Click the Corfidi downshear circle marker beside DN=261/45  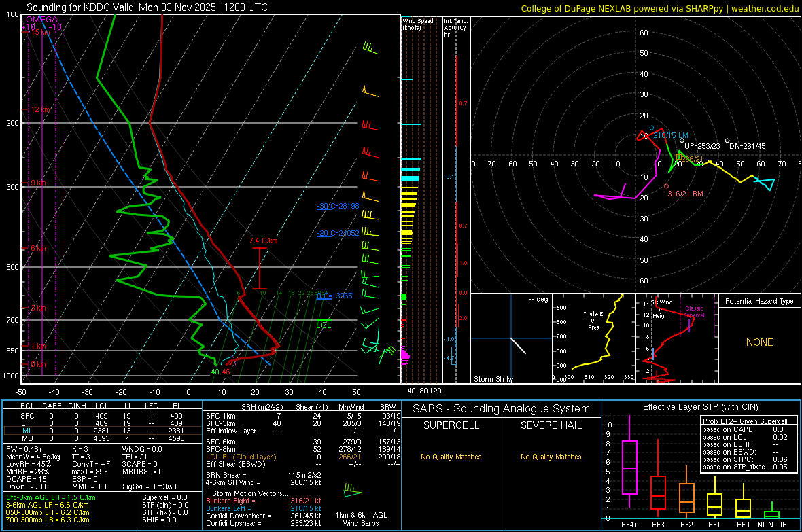pyautogui.click(x=727, y=140)
